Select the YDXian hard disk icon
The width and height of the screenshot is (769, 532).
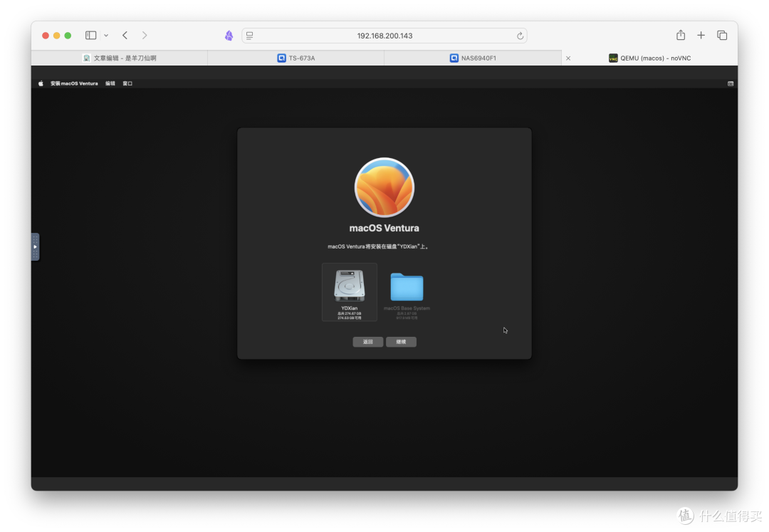349,286
